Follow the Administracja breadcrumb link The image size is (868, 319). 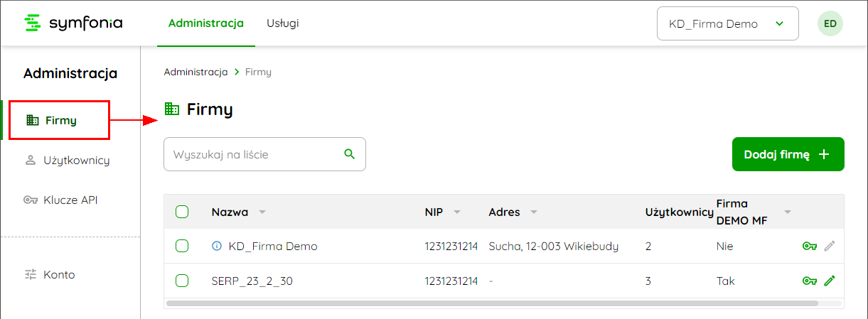pos(195,72)
